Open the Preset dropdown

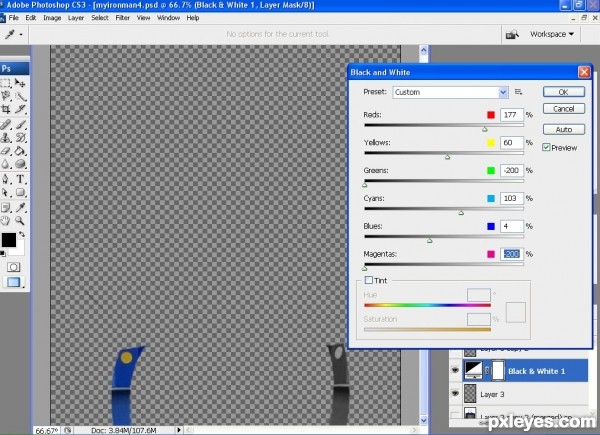(450, 92)
